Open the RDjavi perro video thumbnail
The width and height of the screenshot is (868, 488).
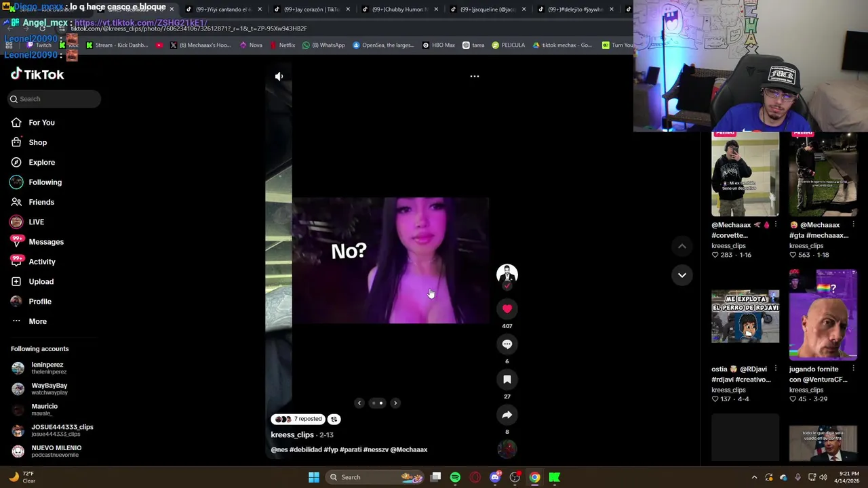pyautogui.click(x=745, y=315)
